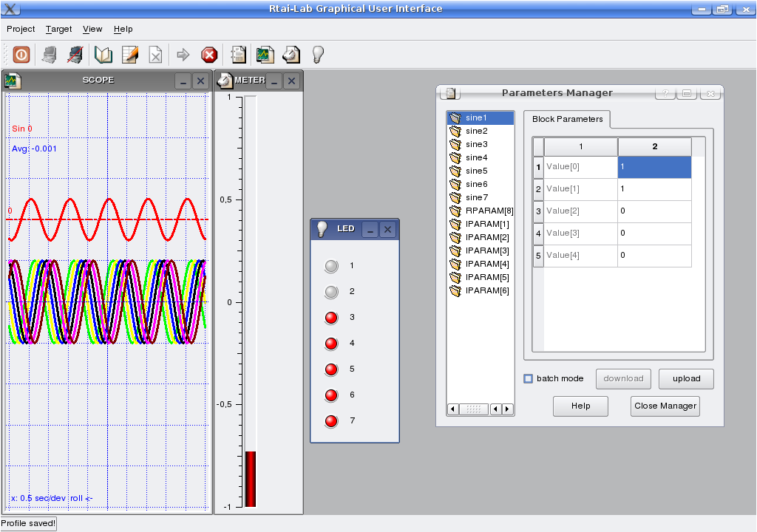The height and width of the screenshot is (532, 757).
Task: Open the meters manager toolbar icon
Action: tap(291, 54)
